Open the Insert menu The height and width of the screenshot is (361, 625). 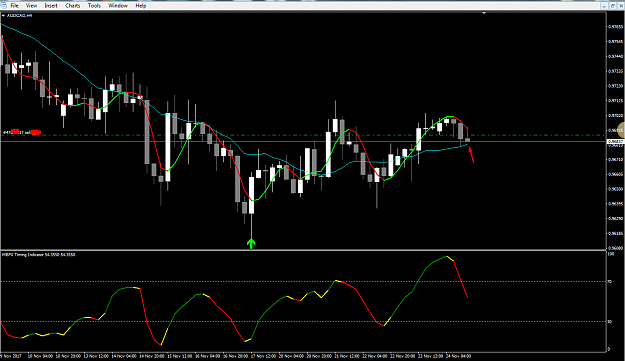coord(51,6)
